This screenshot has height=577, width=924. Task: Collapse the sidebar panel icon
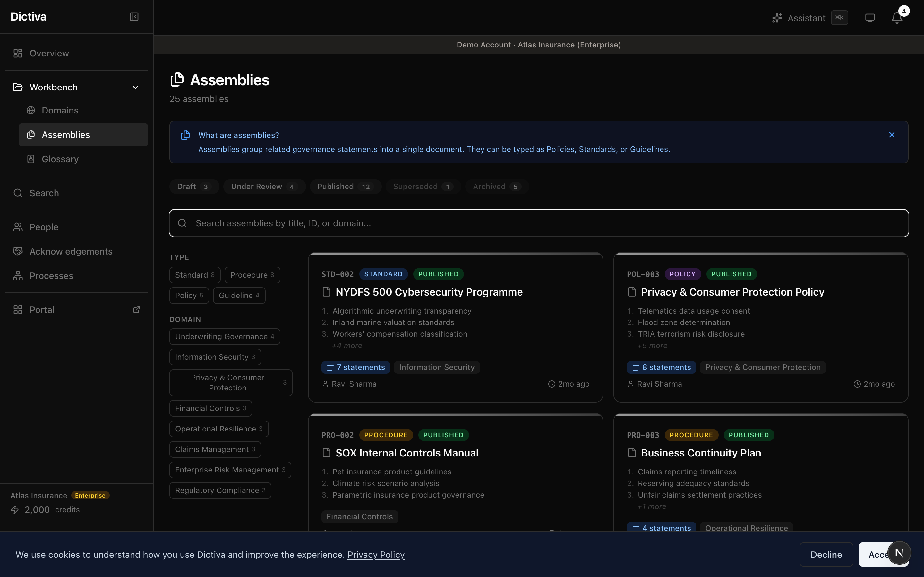point(134,17)
